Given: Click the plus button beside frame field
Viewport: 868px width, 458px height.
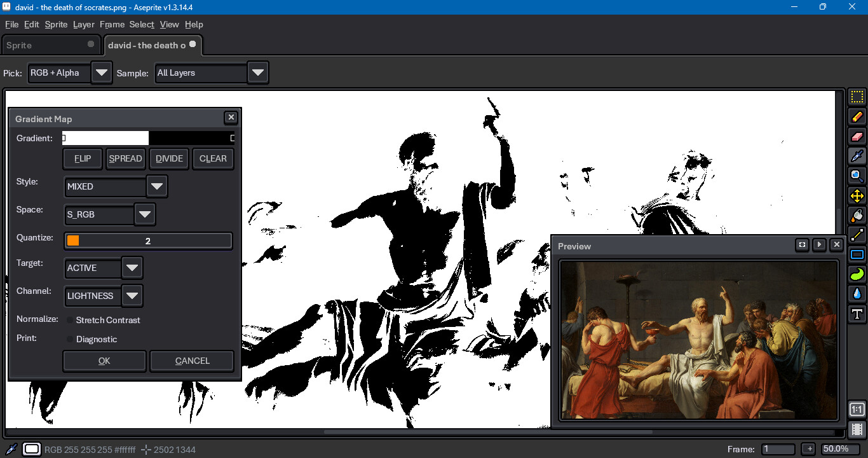Looking at the screenshot, I should [808, 449].
